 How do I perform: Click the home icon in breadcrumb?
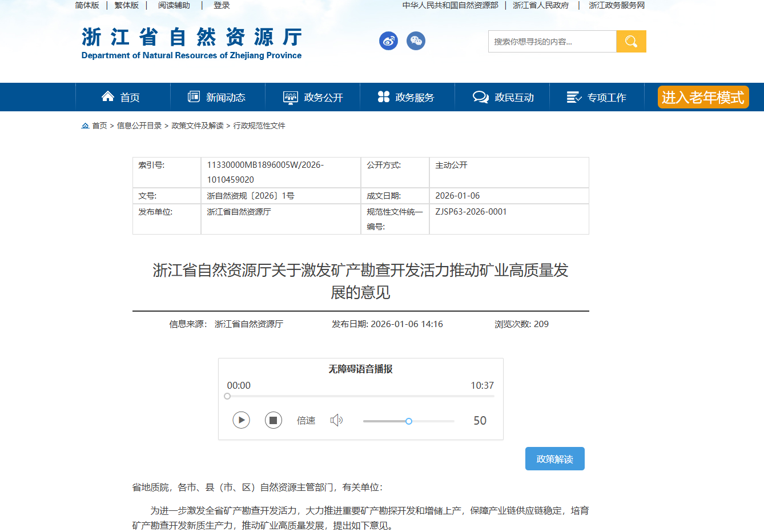85,126
